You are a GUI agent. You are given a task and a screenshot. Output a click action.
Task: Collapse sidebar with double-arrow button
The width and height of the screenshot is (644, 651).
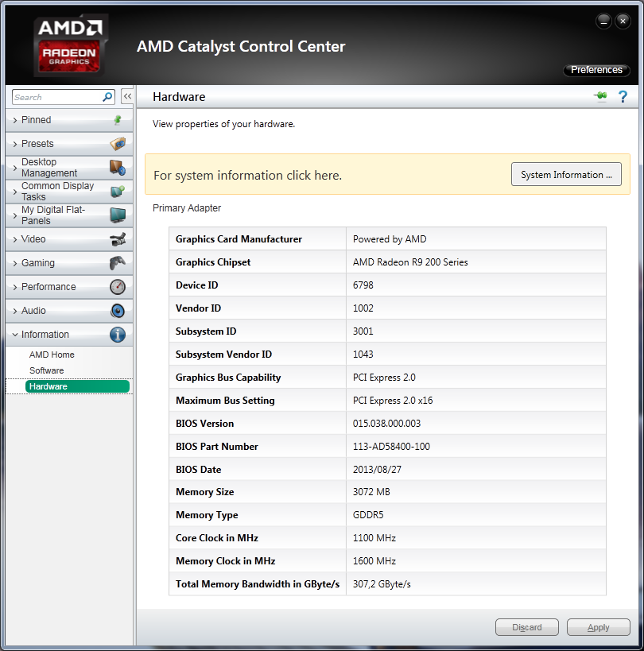tap(127, 96)
